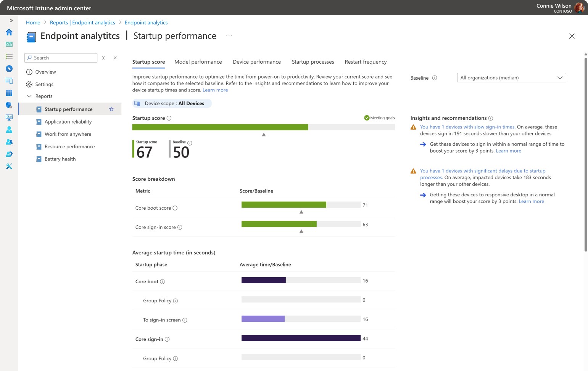Switch to the Restart frequency tab
The image size is (588, 371).
click(x=366, y=62)
